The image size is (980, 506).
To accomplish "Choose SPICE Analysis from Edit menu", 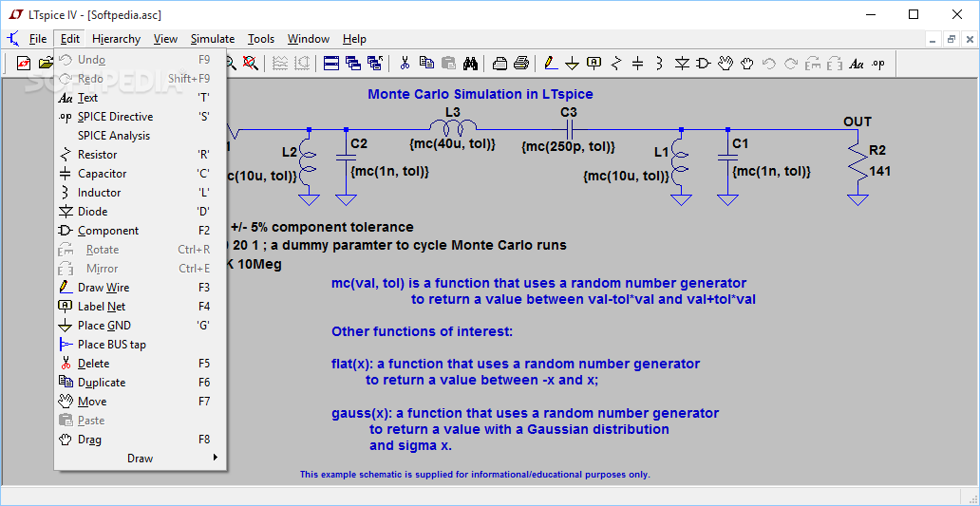I will [x=140, y=136].
